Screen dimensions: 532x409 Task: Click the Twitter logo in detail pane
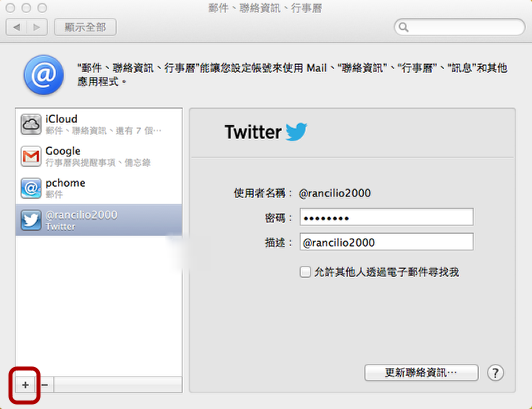[x=266, y=132]
